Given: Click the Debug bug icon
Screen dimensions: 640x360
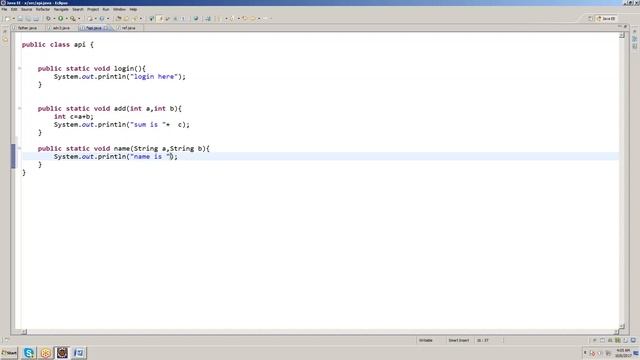Looking at the screenshot, I should tap(48, 18).
